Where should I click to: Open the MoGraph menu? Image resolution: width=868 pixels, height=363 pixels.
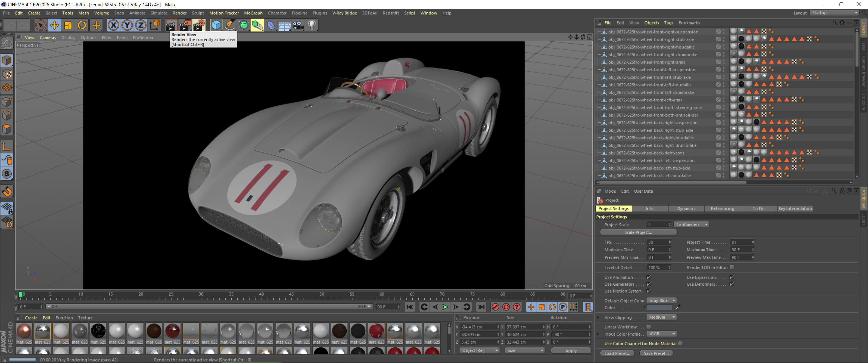click(253, 13)
